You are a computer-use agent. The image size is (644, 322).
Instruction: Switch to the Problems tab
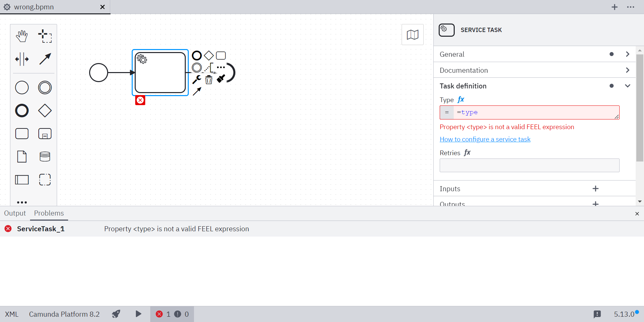click(49, 213)
